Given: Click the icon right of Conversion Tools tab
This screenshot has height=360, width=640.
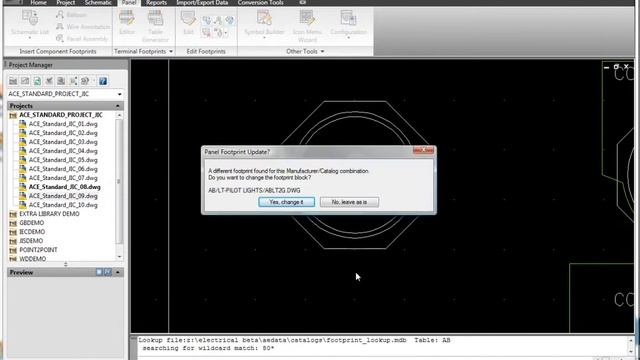Looking at the screenshot, I should pyautogui.click(x=302, y=2).
